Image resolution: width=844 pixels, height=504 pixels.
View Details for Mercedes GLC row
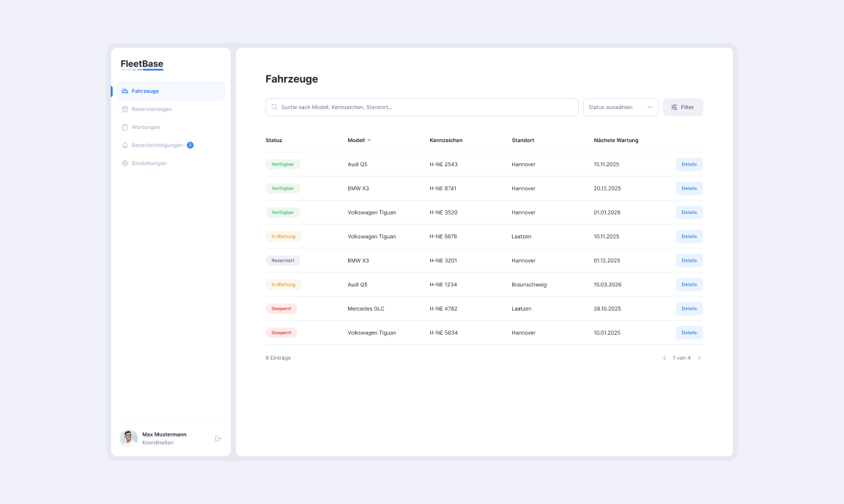click(x=689, y=308)
